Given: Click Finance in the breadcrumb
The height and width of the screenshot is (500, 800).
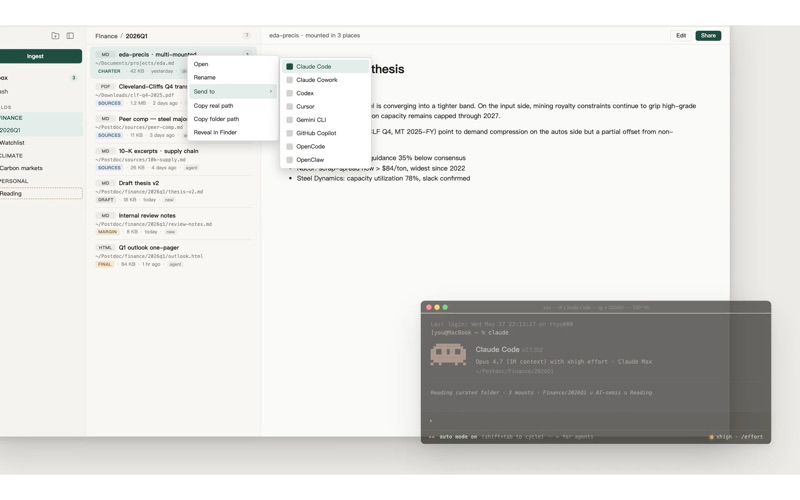Looking at the screenshot, I should coord(106,36).
